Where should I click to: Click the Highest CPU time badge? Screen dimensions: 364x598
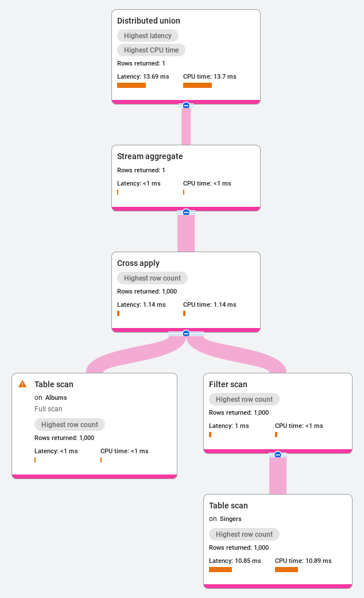point(152,50)
